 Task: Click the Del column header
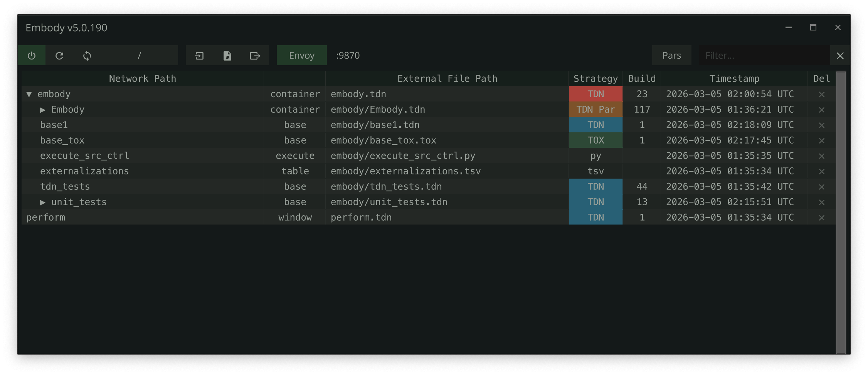click(821, 79)
